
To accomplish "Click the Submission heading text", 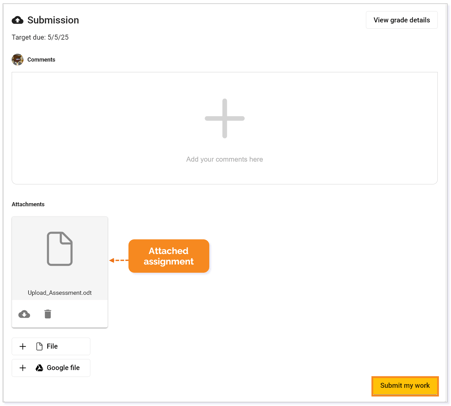I will (53, 20).
